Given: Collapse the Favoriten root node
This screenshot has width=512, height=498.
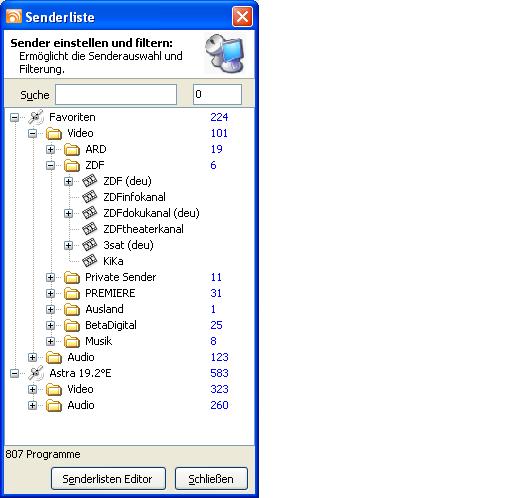Looking at the screenshot, I should 15,117.
